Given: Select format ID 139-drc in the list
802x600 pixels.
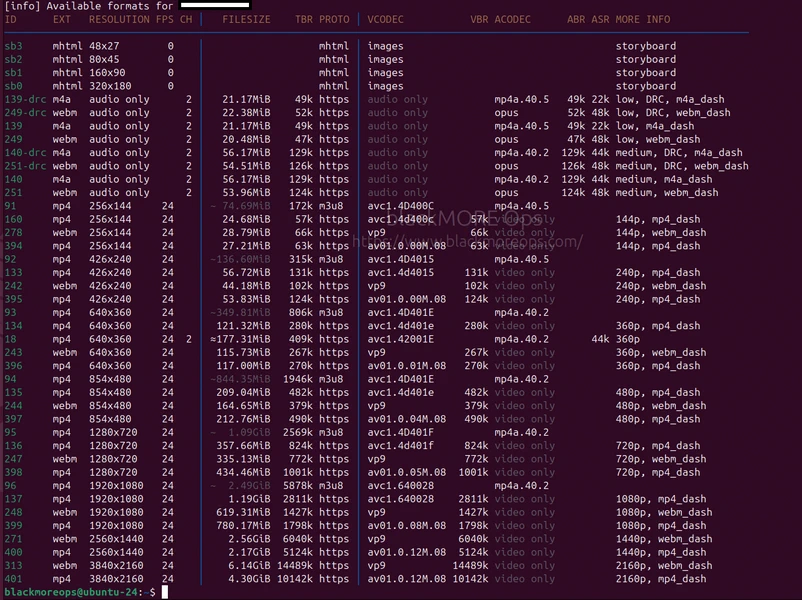Looking at the screenshot, I should (25, 99).
